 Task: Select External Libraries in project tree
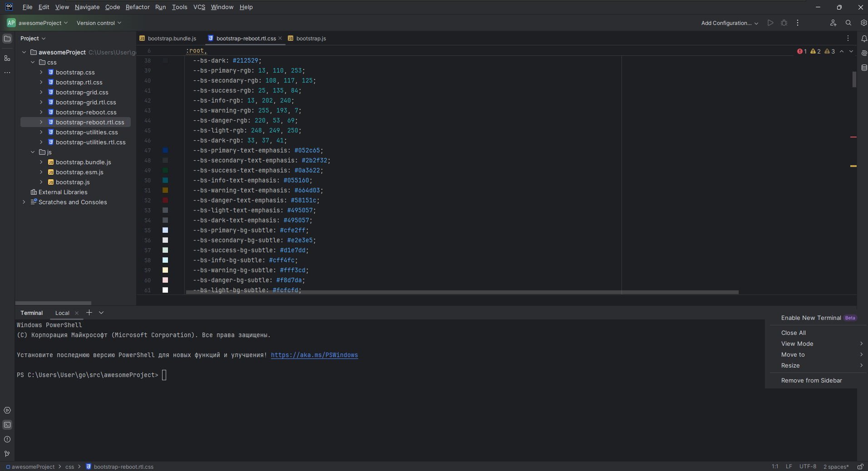coord(59,192)
